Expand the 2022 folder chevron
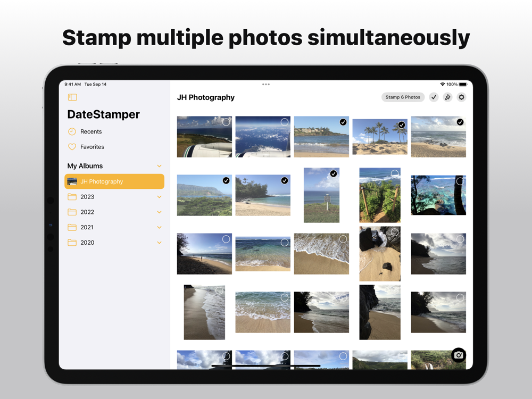Image resolution: width=532 pixels, height=399 pixels. [x=159, y=212]
